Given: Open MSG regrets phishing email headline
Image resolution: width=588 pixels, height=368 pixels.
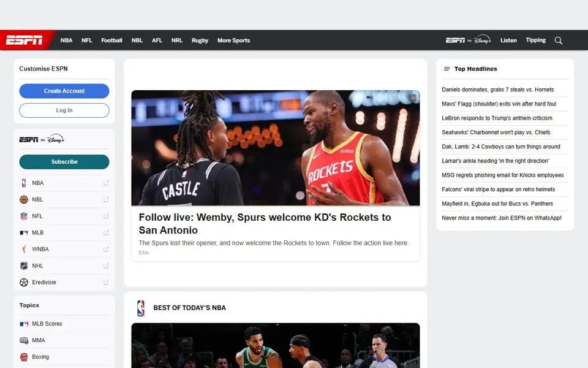Looking at the screenshot, I should pos(502,175).
